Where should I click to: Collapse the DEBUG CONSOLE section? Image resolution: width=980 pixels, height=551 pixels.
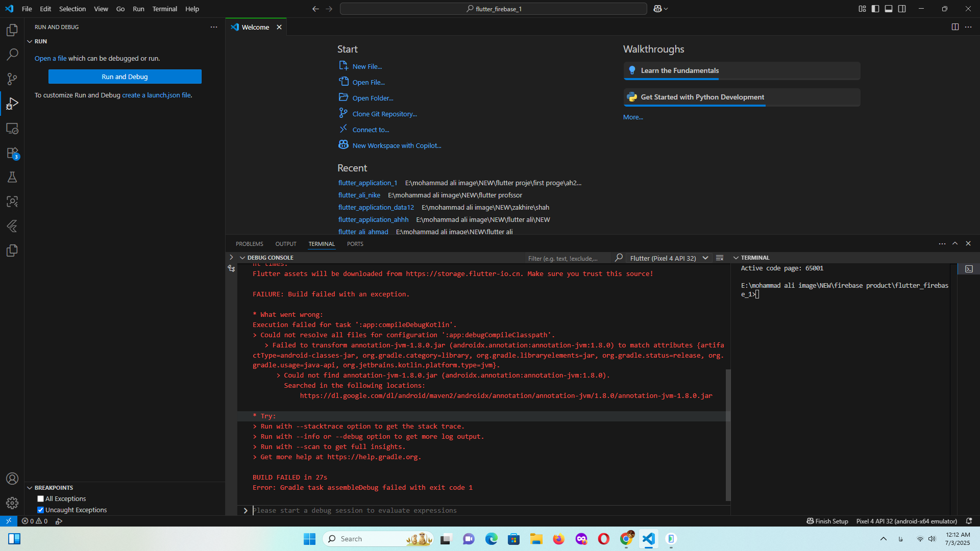click(x=242, y=258)
